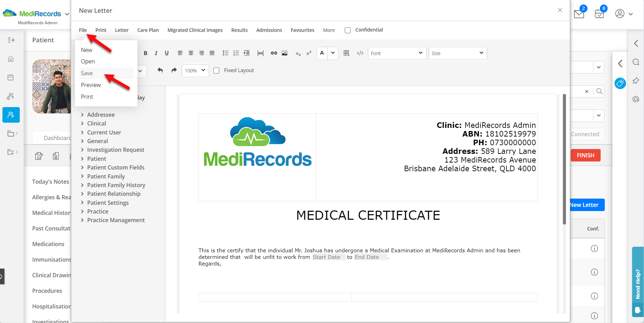Choose Open from File menu
644x323 pixels.
[88, 61]
